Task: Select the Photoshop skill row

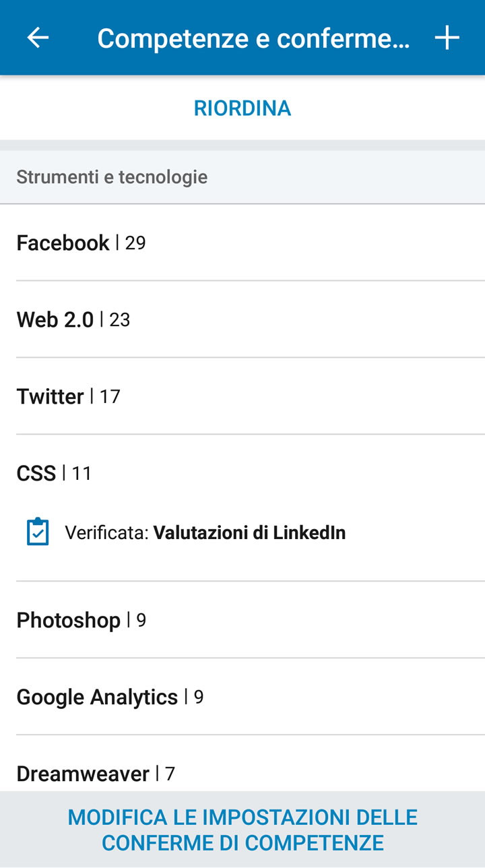Action: tap(69, 620)
